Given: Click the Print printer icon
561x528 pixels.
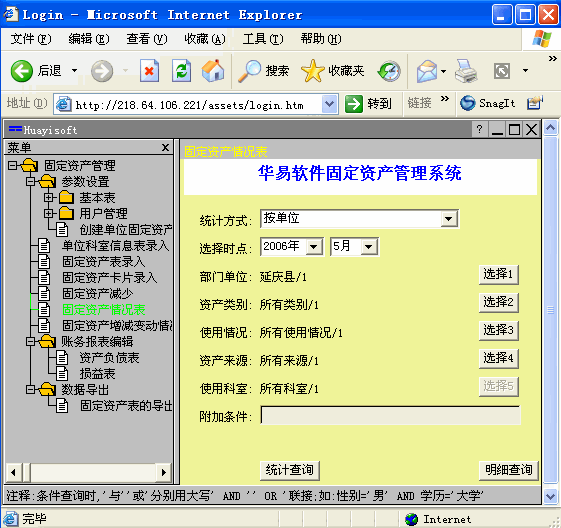Looking at the screenshot, I should (x=466, y=71).
